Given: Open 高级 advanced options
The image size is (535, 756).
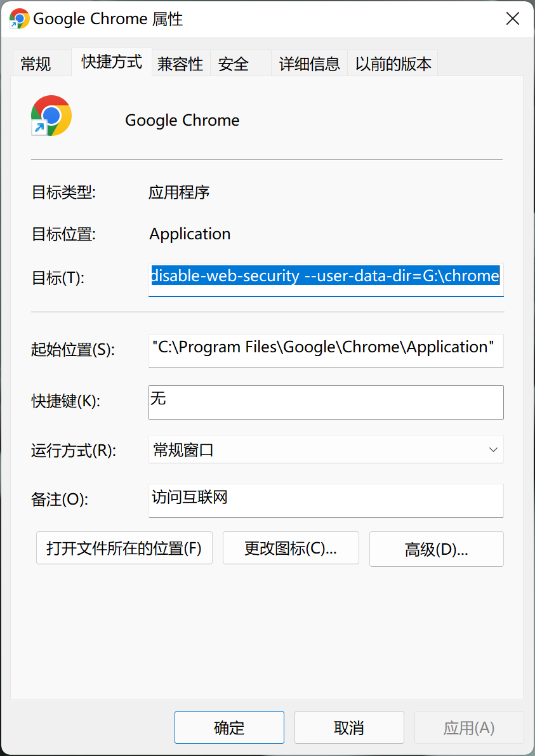Looking at the screenshot, I should point(436,549).
